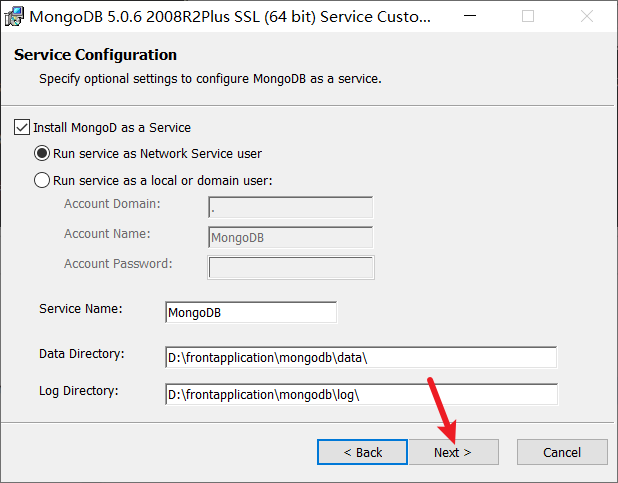Select Run service as Network Service user

(x=42, y=153)
